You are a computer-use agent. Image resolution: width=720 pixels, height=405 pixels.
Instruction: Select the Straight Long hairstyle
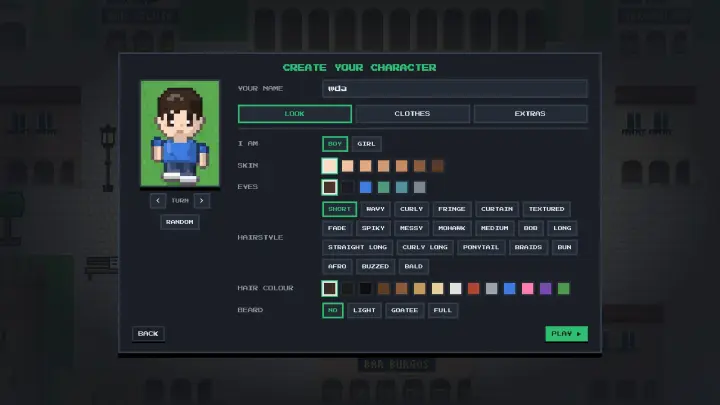coord(357,248)
